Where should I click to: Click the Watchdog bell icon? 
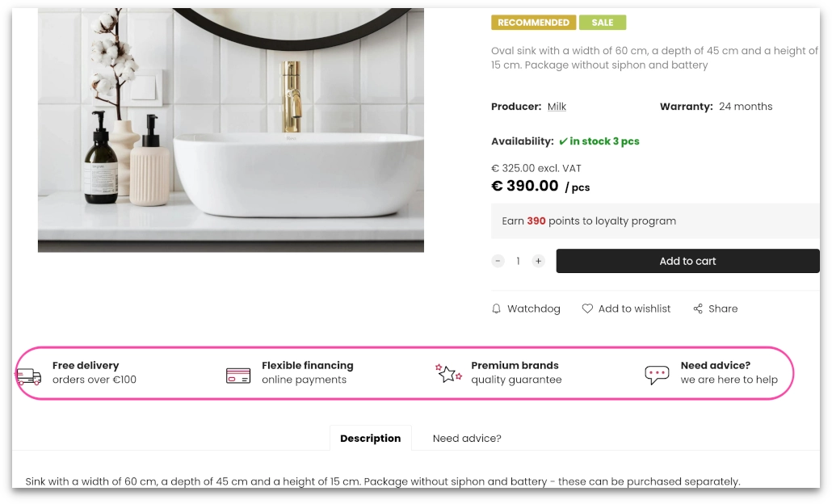[497, 309]
